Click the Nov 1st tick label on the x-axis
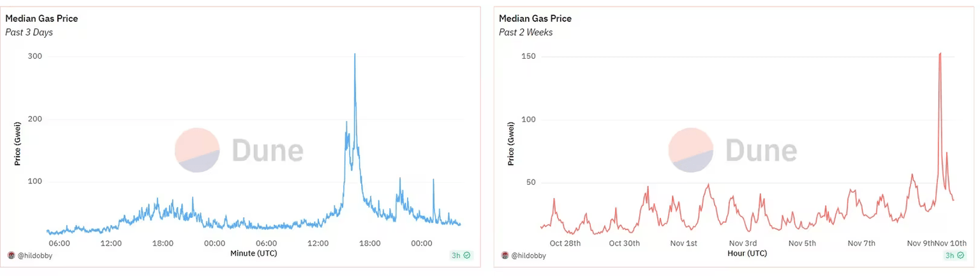Screen dimensions: 980x276 (x=684, y=243)
